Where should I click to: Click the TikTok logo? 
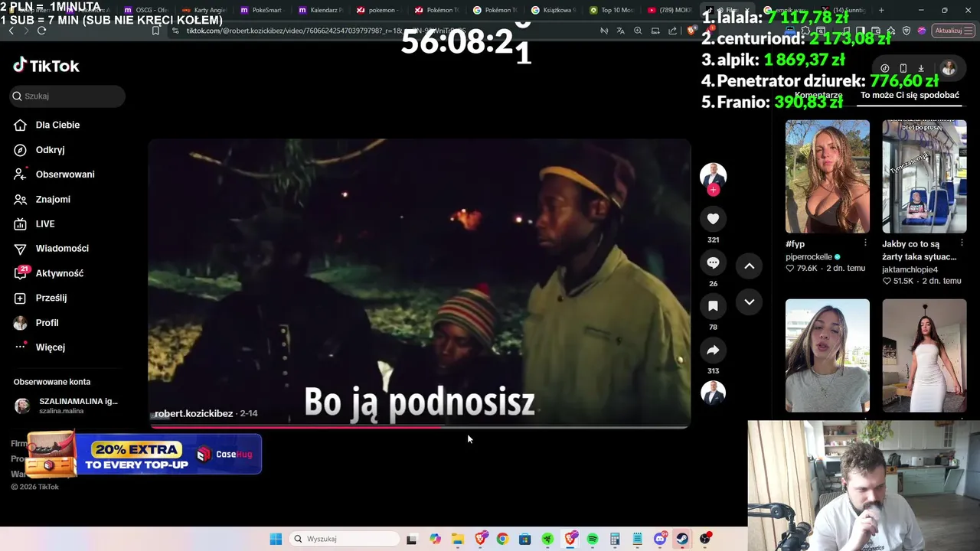[x=46, y=66]
